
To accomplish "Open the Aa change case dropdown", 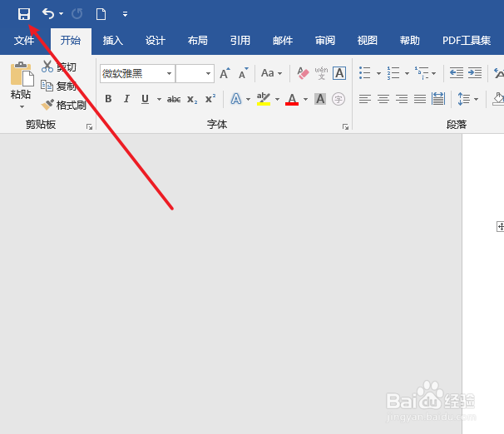I will (x=272, y=73).
